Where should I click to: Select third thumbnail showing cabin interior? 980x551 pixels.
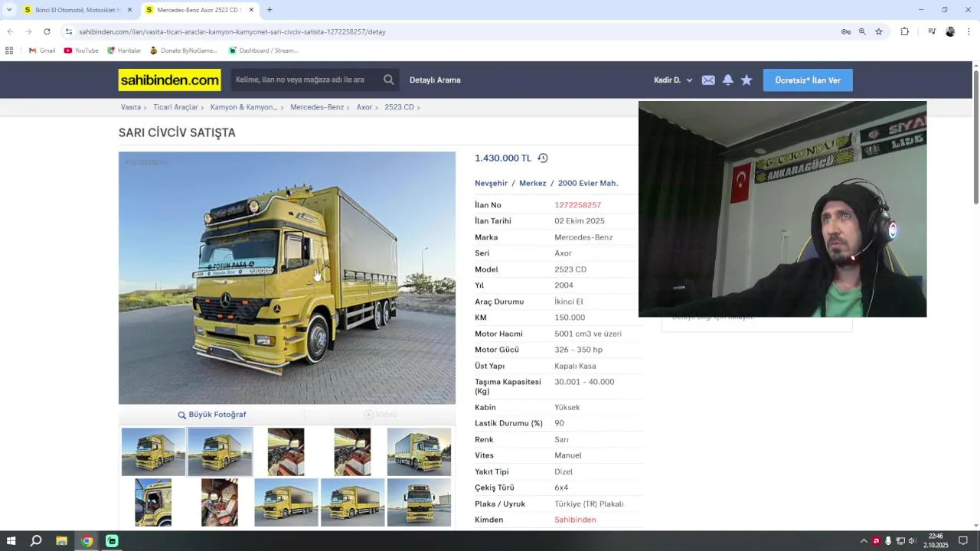pyautogui.click(x=286, y=452)
